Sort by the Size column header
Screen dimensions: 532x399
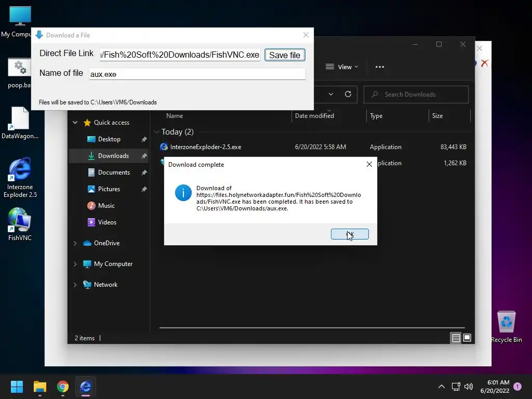tap(437, 116)
